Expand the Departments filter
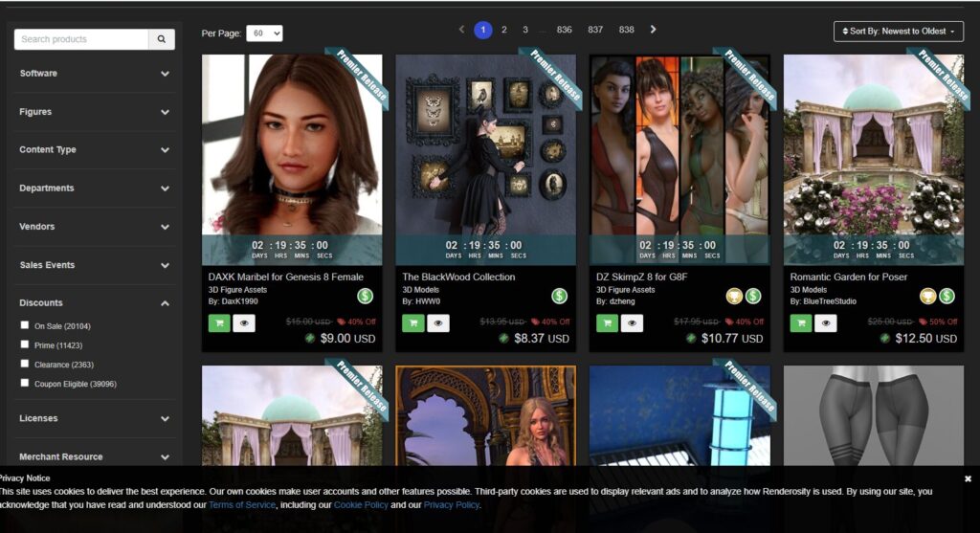Screen dimensions: 980x533 pos(95,189)
